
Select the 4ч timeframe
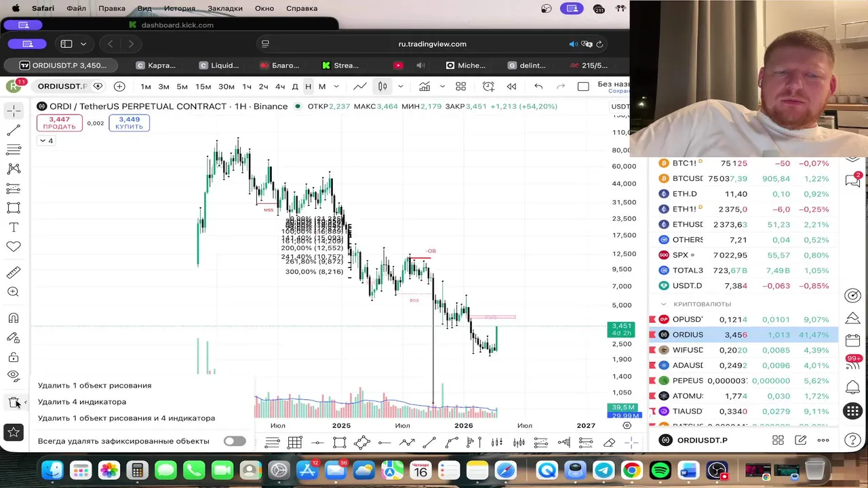280,86
